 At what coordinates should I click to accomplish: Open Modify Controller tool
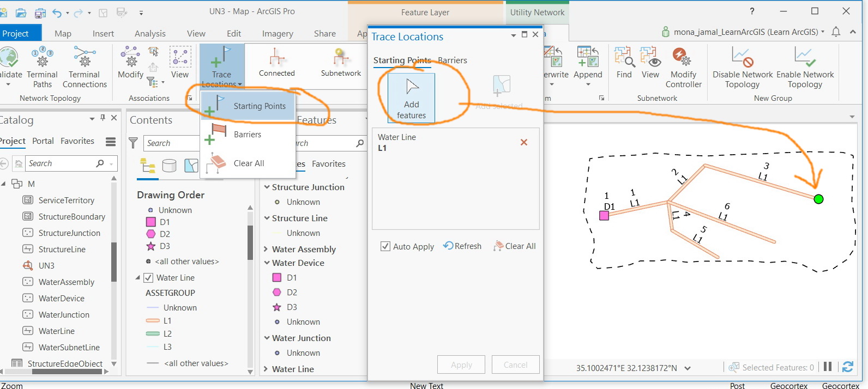pos(683,68)
